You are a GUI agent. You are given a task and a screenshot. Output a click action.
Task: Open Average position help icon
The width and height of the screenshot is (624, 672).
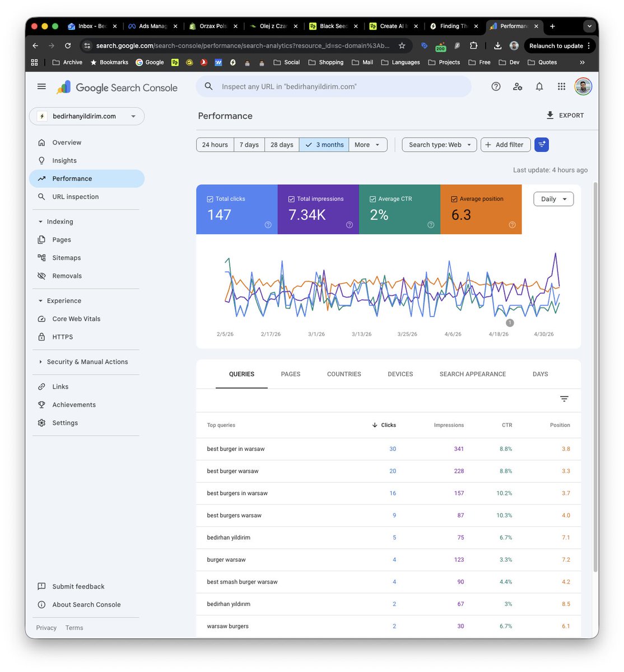[x=512, y=225]
